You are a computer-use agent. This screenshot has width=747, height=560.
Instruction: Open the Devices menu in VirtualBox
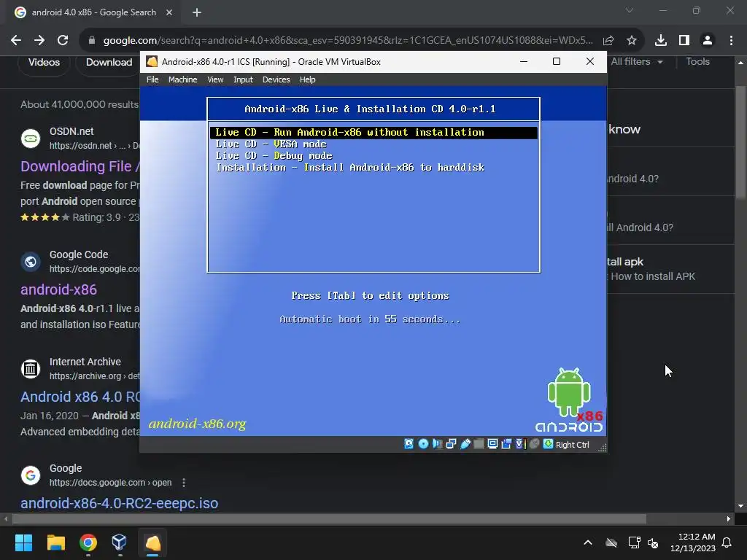tap(276, 79)
